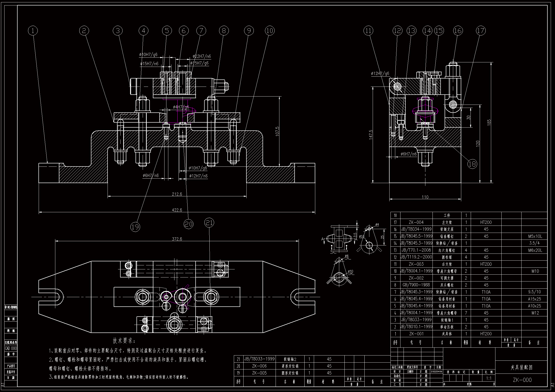Viewport: 555px width, 392px height.
Task: Select balloon callout number 3
Action: point(118,31)
